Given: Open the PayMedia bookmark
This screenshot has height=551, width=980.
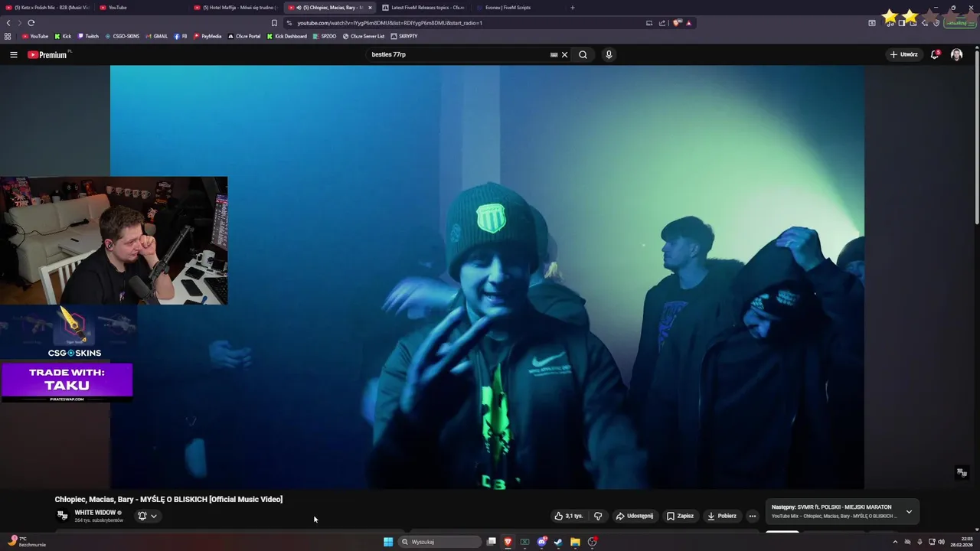Looking at the screenshot, I should (x=207, y=36).
